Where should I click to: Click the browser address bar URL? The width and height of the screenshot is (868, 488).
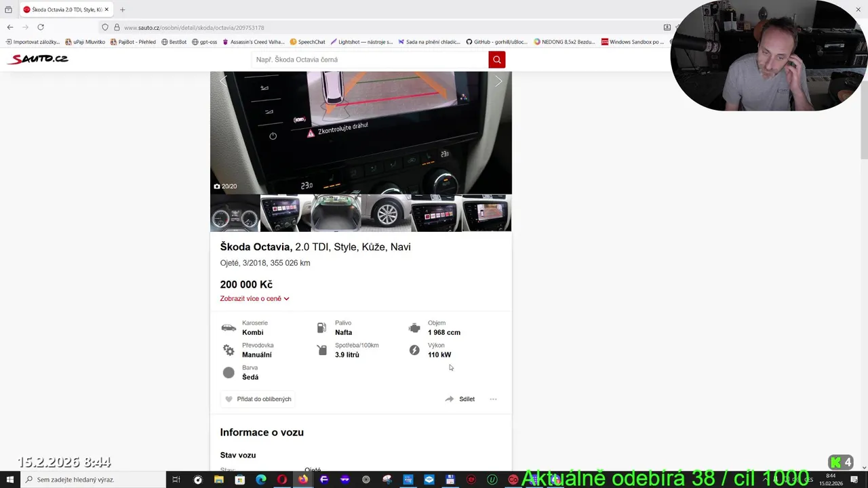194,28
